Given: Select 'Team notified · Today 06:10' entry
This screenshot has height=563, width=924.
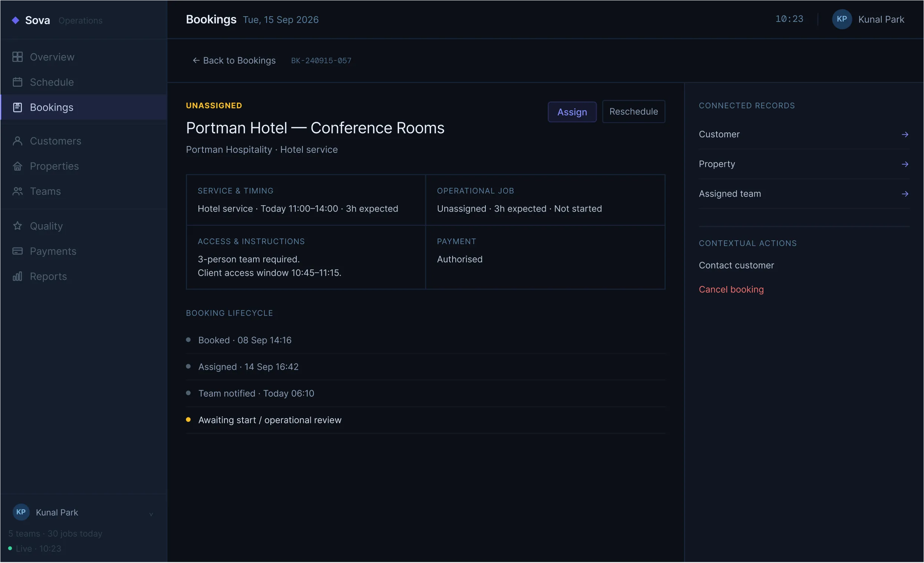Looking at the screenshot, I should 425,393.
